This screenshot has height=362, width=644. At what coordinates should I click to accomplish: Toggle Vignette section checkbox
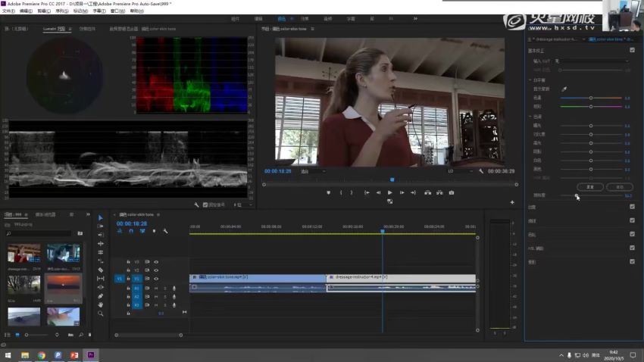click(632, 261)
